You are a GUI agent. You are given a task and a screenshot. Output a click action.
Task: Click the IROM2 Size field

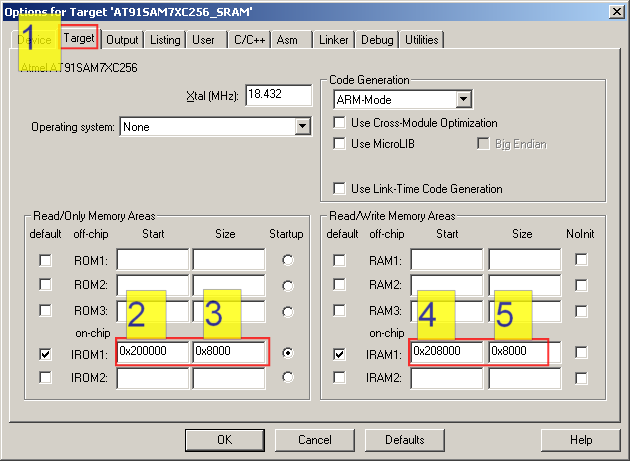(x=229, y=378)
